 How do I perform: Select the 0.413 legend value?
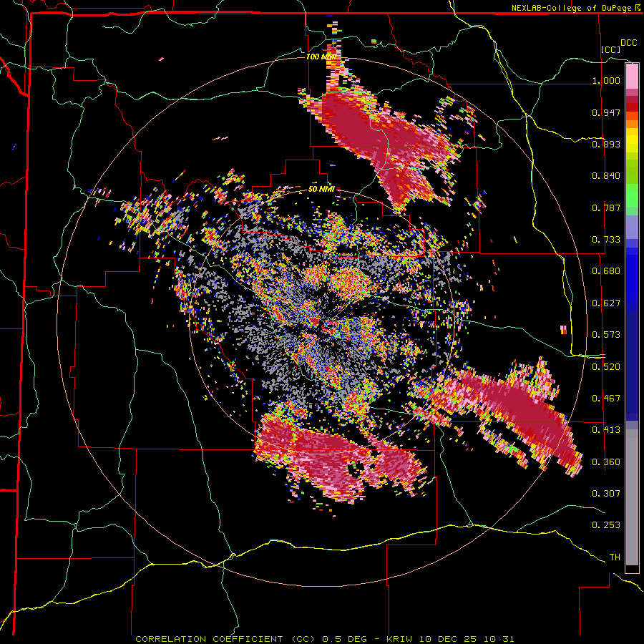point(606,430)
